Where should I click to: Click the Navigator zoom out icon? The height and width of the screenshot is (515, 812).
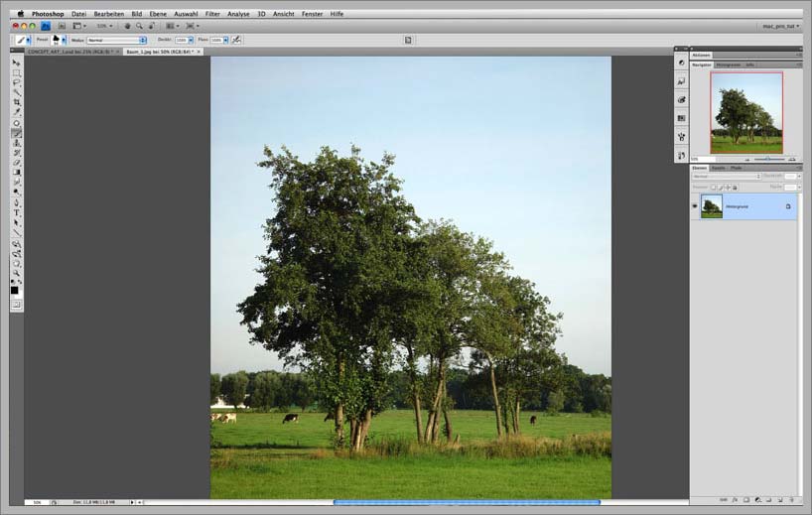click(747, 160)
